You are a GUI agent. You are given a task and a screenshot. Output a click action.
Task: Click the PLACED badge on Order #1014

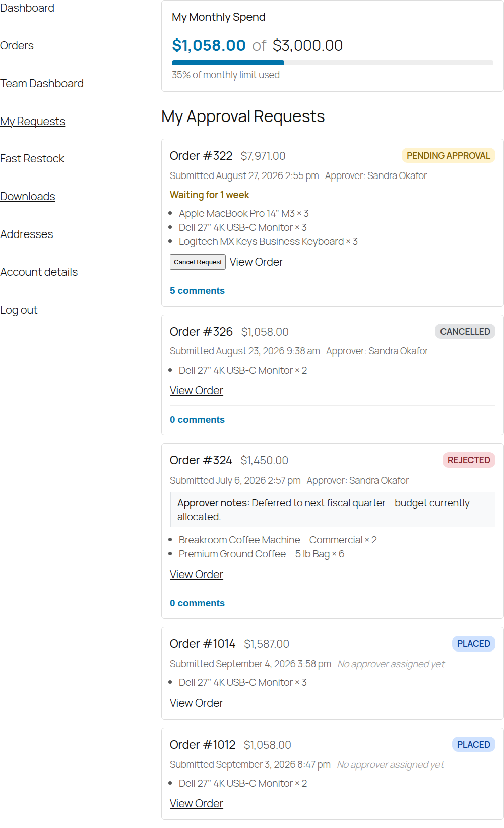point(473,644)
